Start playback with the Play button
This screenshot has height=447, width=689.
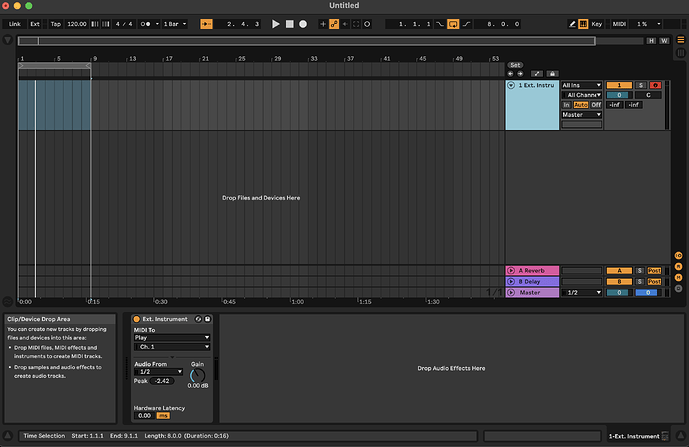[x=277, y=23]
